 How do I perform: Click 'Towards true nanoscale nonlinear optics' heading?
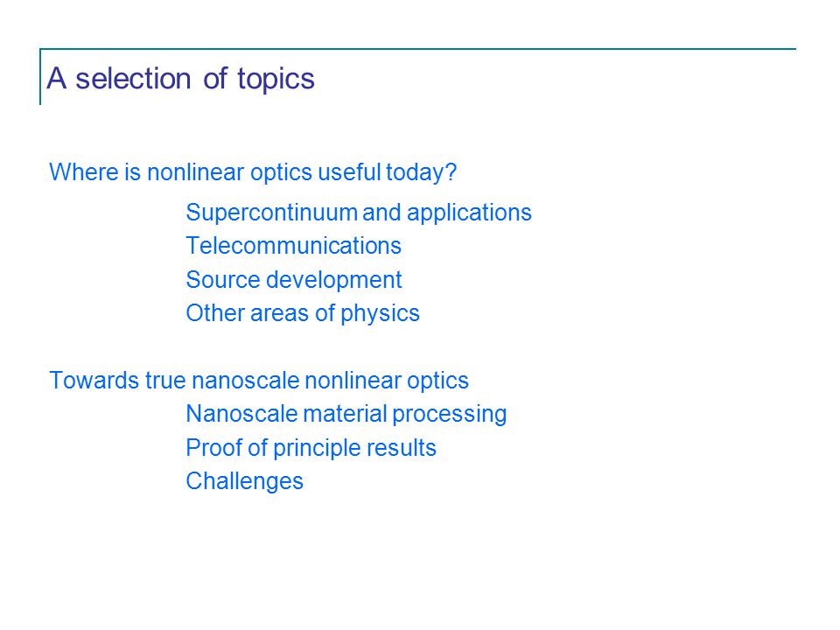coord(259,381)
